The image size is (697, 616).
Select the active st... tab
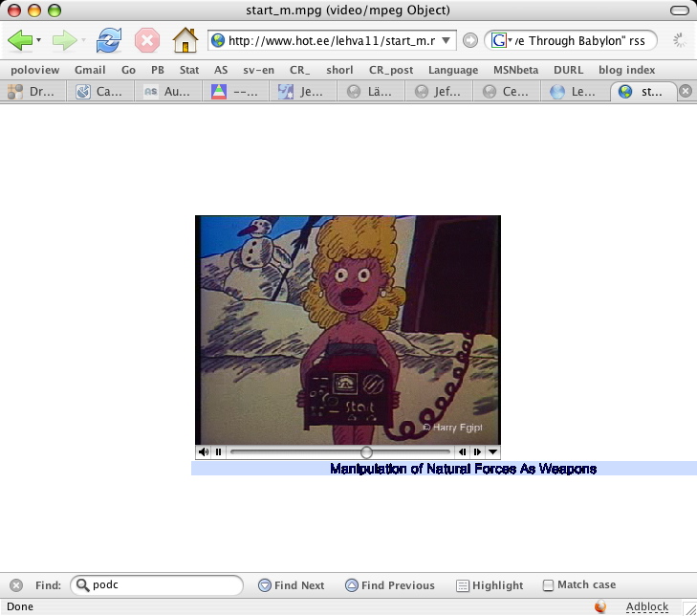coord(643,92)
